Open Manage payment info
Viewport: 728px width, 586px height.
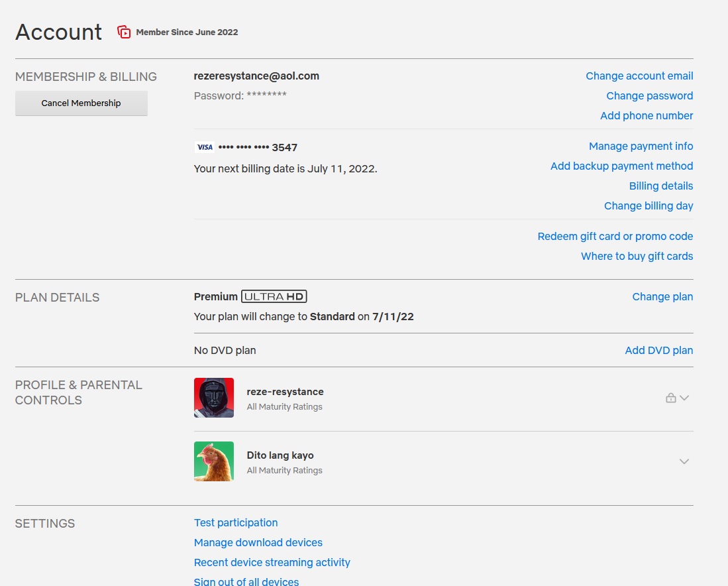point(641,146)
